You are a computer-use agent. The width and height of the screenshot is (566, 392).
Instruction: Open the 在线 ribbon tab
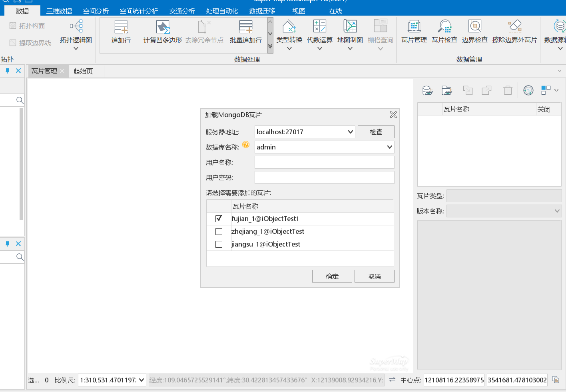(x=336, y=11)
